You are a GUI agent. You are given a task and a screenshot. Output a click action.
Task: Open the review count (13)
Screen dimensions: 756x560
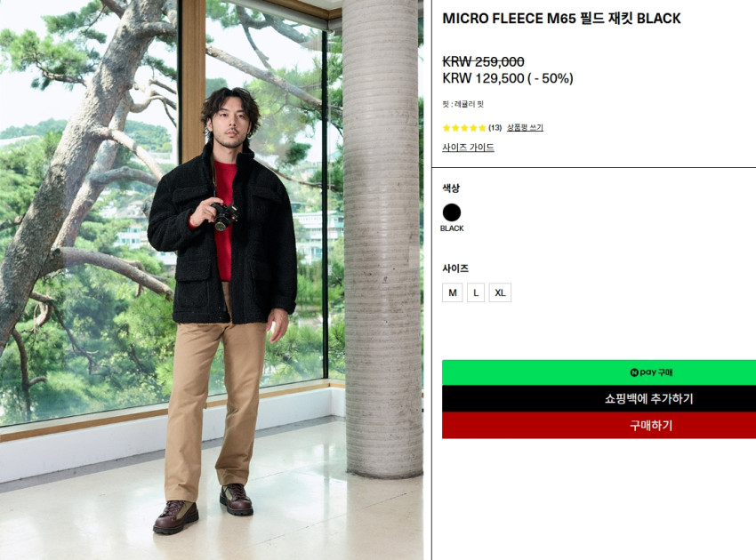tap(495, 128)
